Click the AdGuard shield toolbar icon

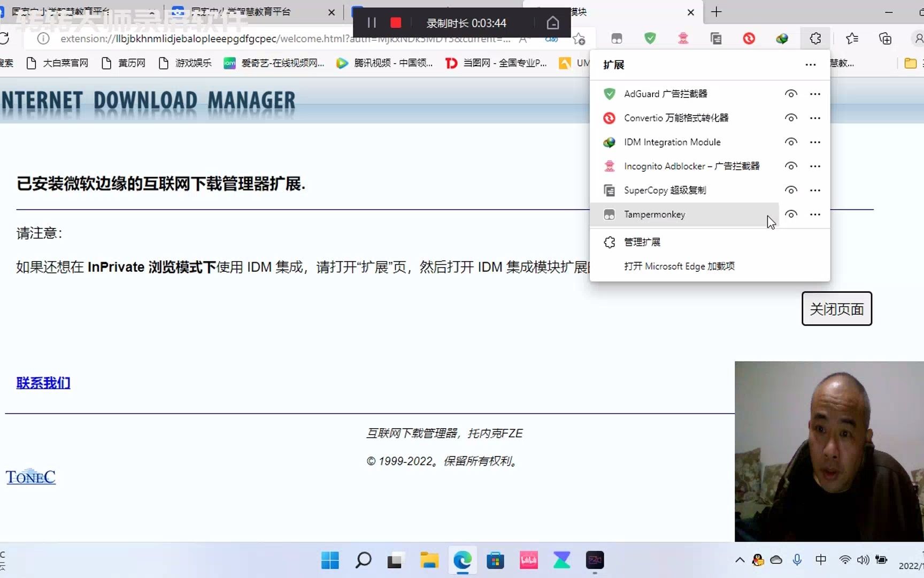pyautogui.click(x=650, y=39)
